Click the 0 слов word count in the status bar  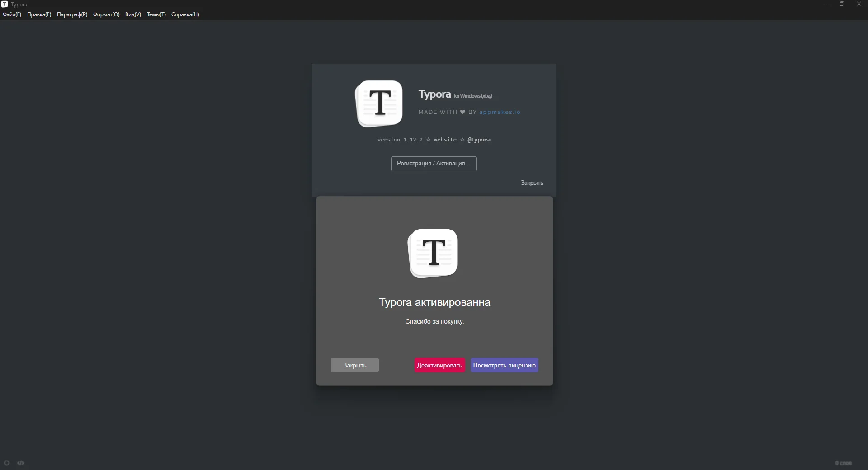[x=843, y=463]
